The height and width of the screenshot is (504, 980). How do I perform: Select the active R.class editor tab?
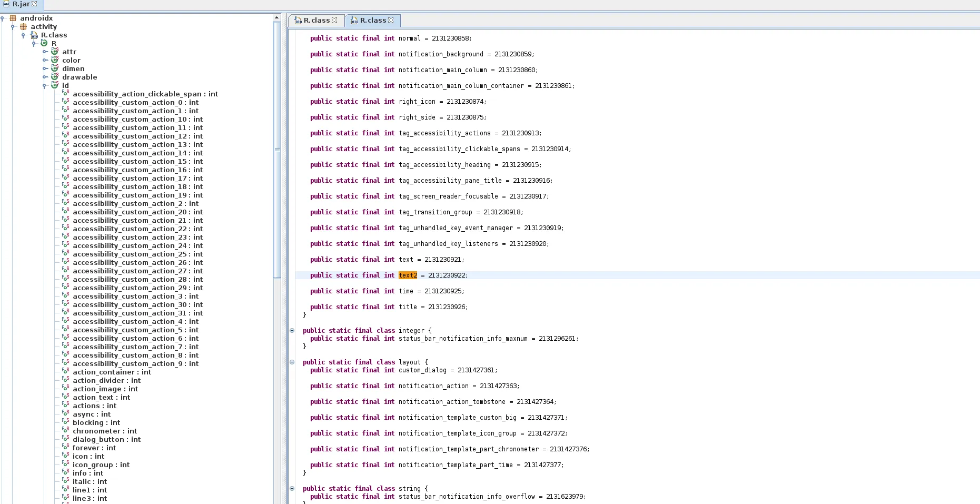click(372, 21)
